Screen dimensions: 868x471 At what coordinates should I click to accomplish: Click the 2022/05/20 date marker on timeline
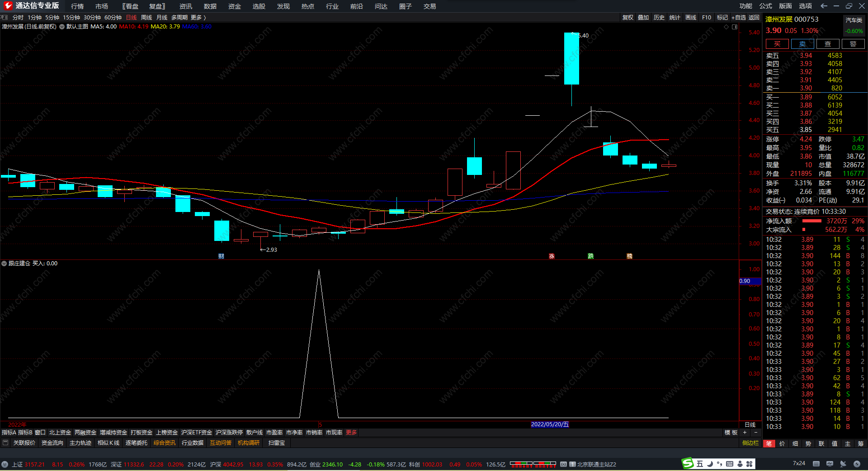click(549, 424)
